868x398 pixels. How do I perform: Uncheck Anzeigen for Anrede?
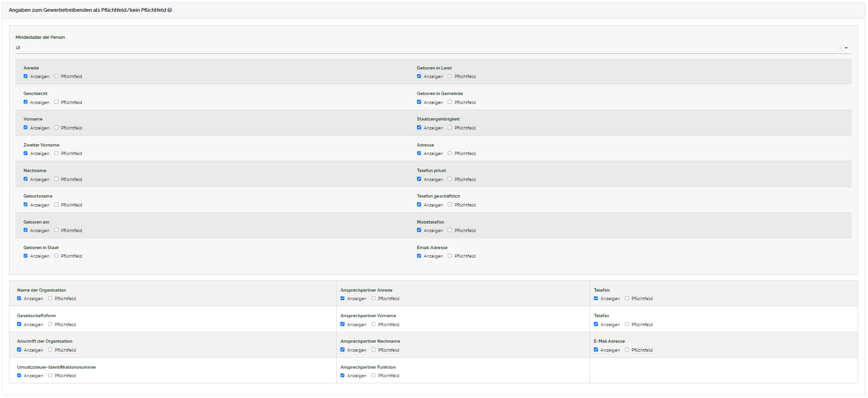pos(26,76)
